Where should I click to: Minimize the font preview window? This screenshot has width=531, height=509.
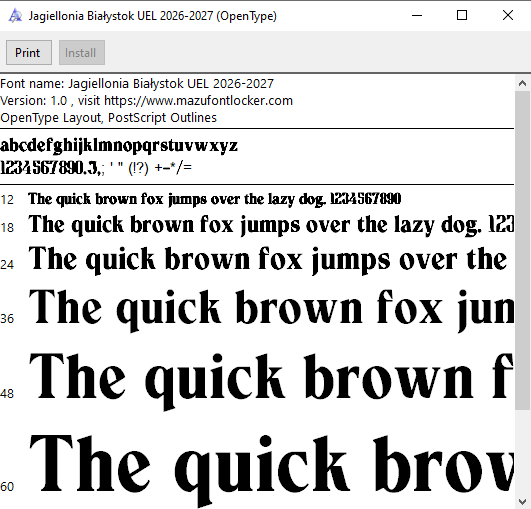pos(417,15)
